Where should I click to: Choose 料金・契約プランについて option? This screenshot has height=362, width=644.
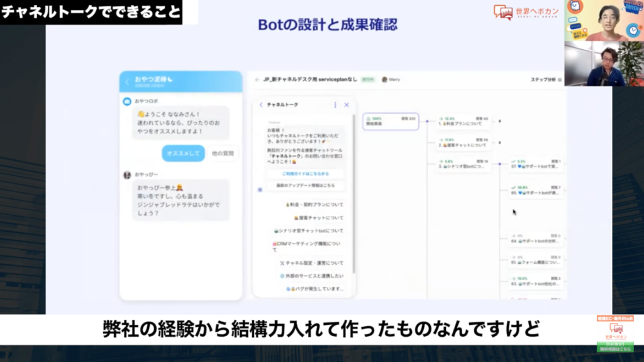pyautogui.click(x=314, y=205)
